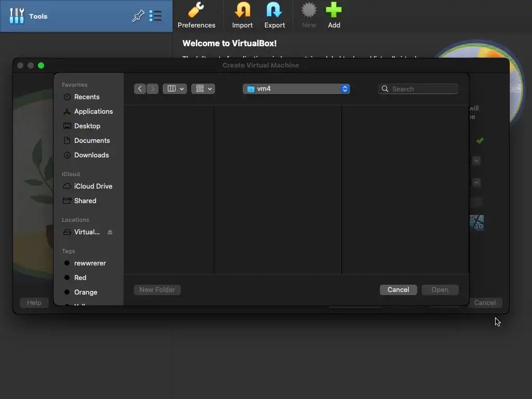532x399 pixels.
Task: Click the magnifier search icon
Action: [385, 89]
